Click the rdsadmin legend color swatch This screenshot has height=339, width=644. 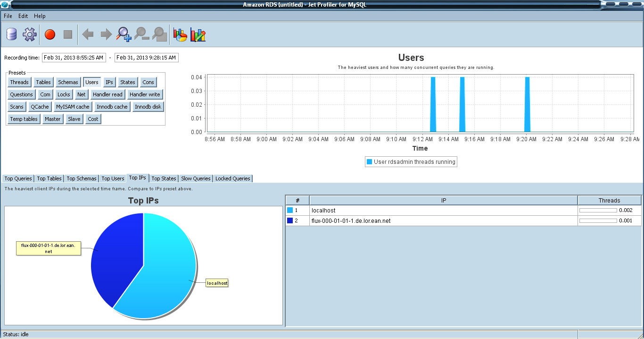[x=369, y=162]
